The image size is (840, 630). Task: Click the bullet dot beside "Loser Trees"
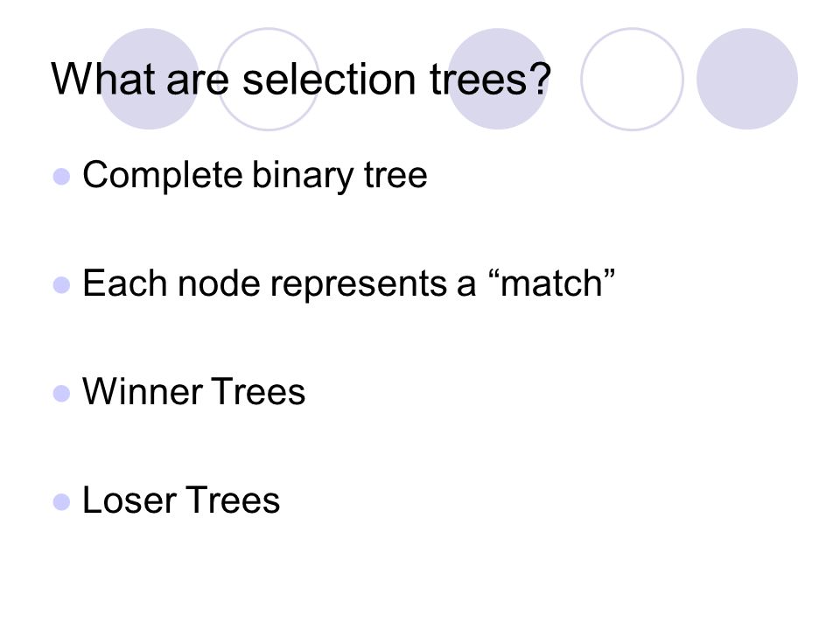pyautogui.click(x=61, y=502)
